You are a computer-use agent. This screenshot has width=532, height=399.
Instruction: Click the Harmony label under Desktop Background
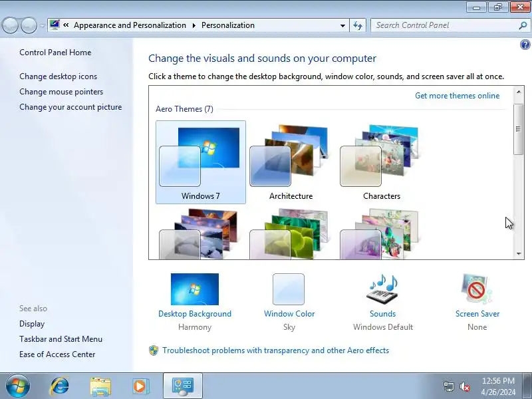point(195,327)
